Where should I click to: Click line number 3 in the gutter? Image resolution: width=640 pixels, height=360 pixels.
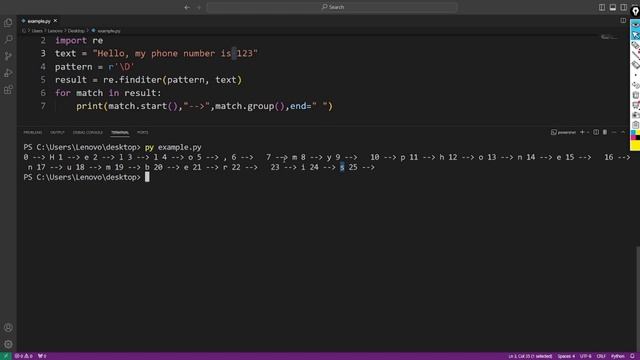pyautogui.click(x=43, y=53)
